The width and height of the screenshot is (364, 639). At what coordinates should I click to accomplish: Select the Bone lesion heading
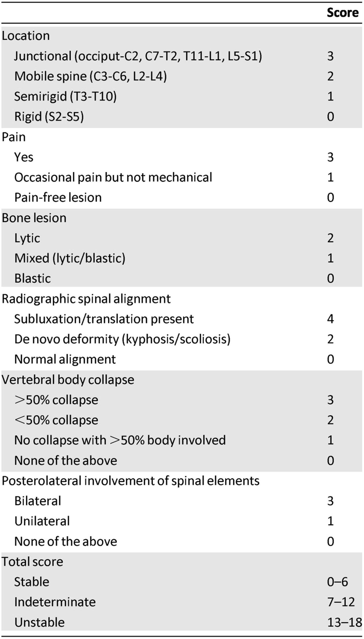34,218
